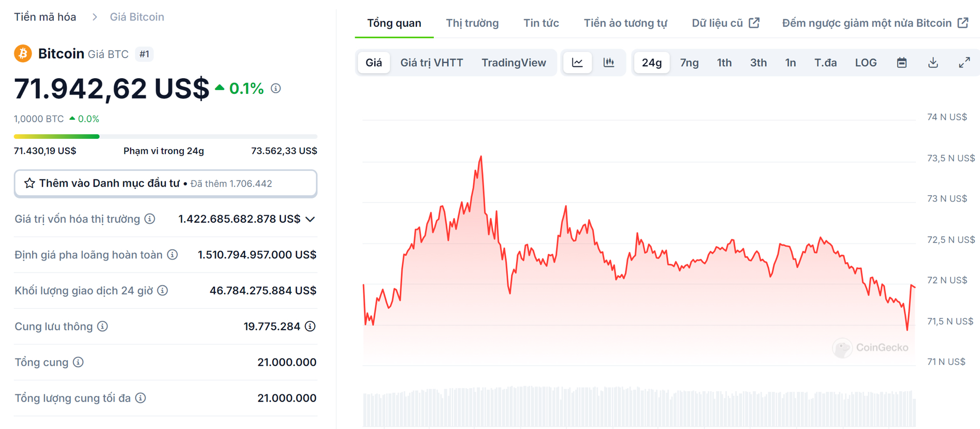Viewport: 980px width, 429px height.
Task: Open the Dữ liệu cũ external link
Action: [x=725, y=23]
